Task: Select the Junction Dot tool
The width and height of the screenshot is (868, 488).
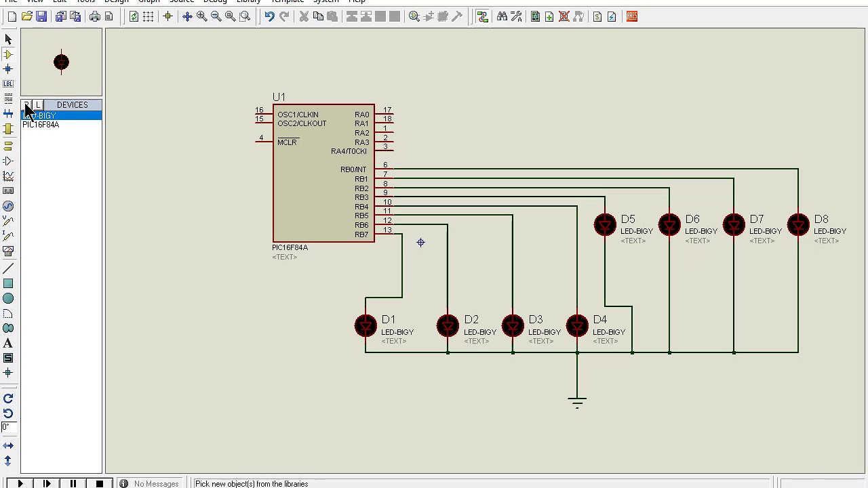Action: [x=8, y=69]
